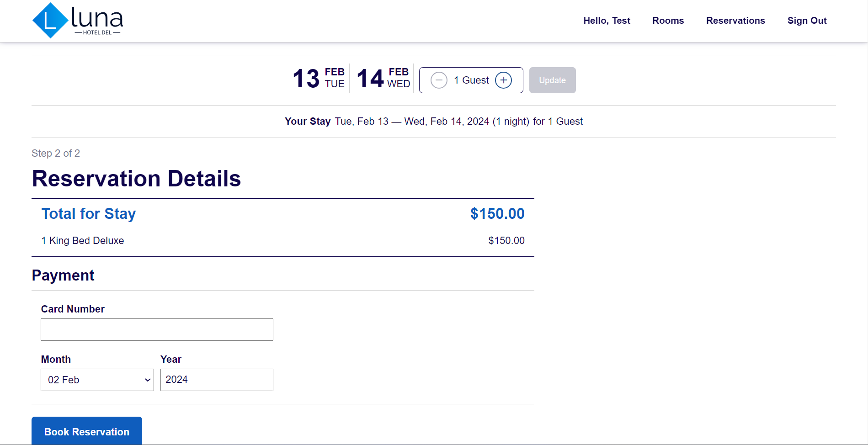The height and width of the screenshot is (445, 868).
Task: Decrease guest count with minus icon
Action: tap(439, 80)
